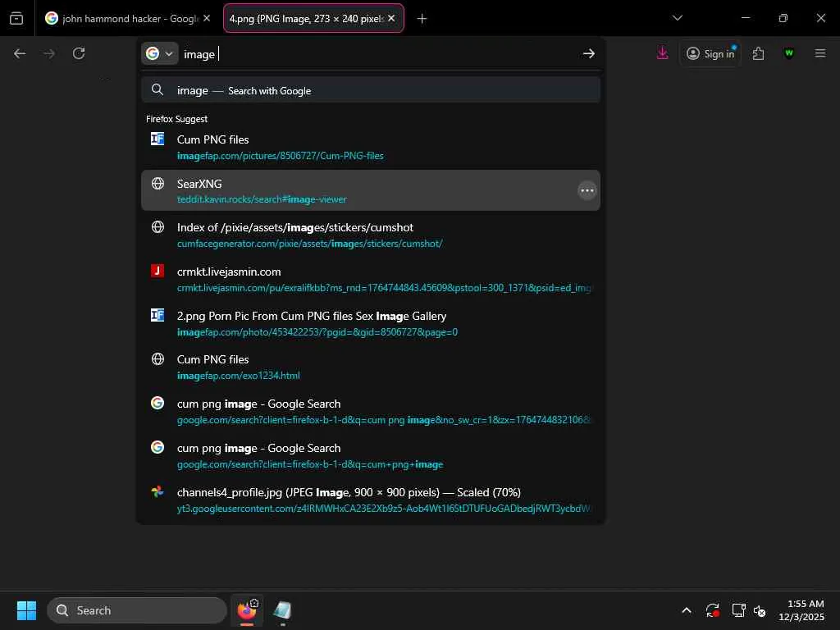The height and width of the screenshot is (630, 840).
Task: Click the Go arrow in the address bar
Action: (589, 53)
